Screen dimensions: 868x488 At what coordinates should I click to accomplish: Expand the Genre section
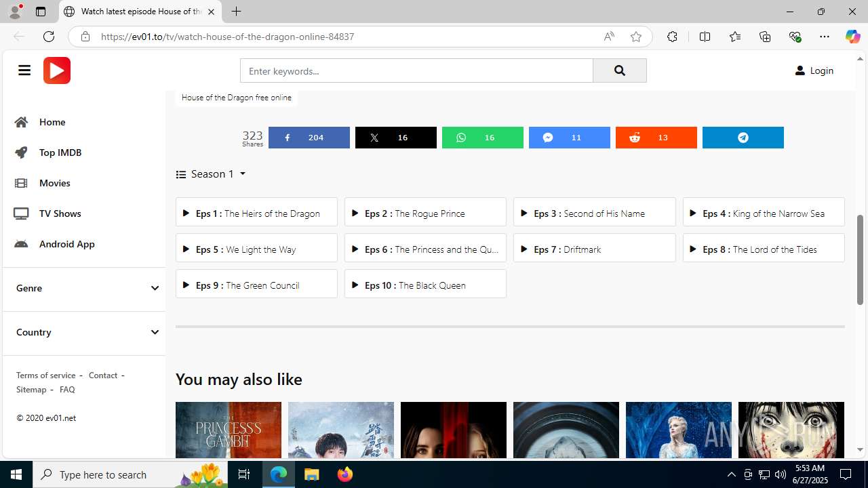[x=84, y=288]
